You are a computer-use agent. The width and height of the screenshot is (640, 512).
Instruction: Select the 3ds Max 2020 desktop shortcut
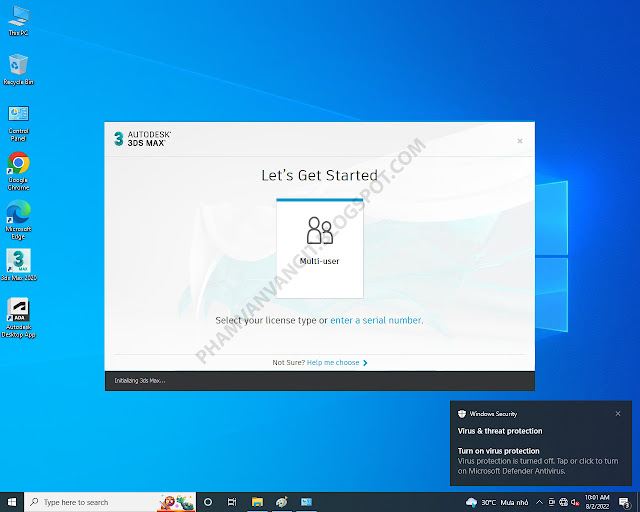coord(19,265)
